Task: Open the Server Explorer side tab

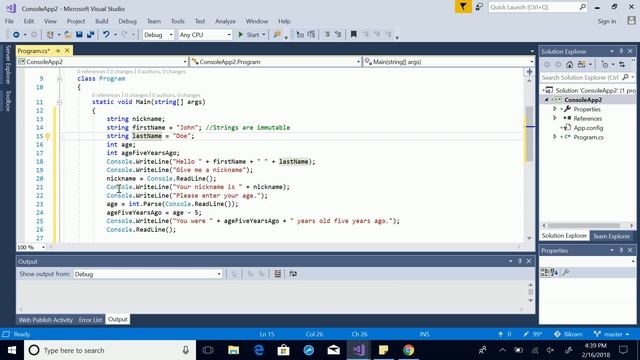Action: coord(8,64)
